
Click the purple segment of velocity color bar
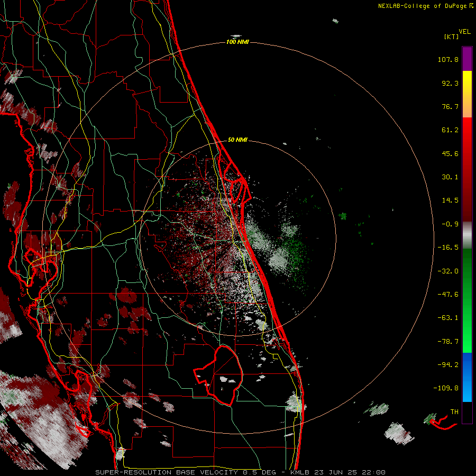[x=467, y=59]
